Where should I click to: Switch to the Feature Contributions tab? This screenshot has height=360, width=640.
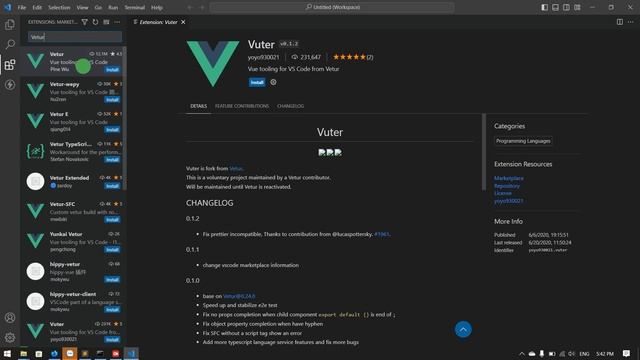click(x=242, y=106)
